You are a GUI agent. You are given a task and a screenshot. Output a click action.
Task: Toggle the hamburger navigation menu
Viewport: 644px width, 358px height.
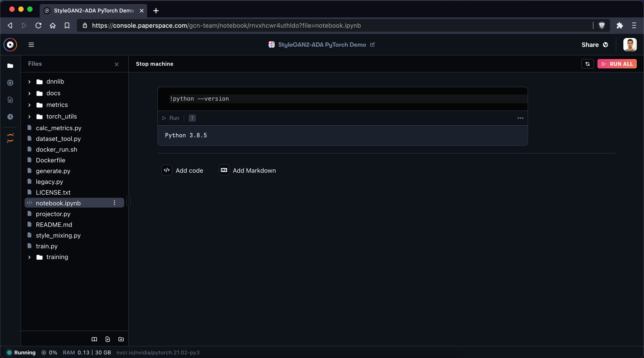pos(31,45)
